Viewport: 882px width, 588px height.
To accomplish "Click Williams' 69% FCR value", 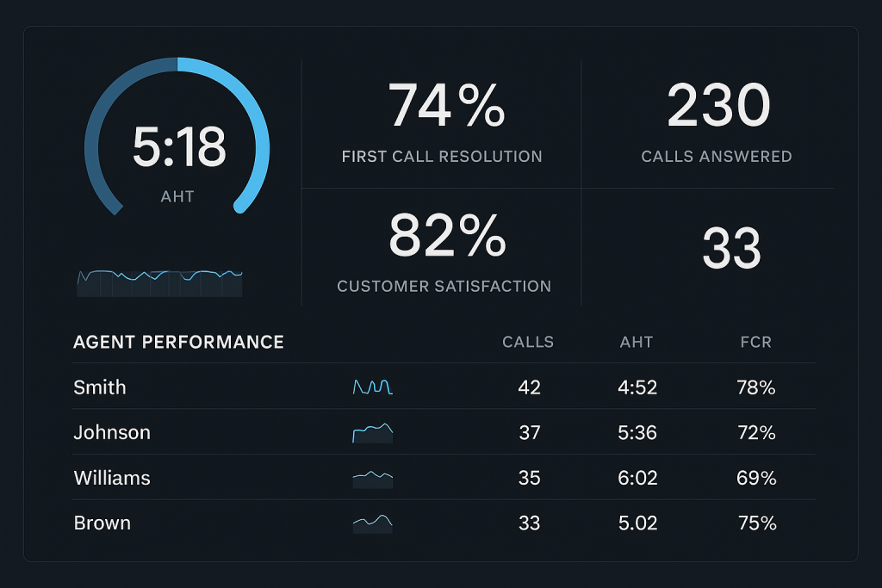I will [x=756, y=478].
